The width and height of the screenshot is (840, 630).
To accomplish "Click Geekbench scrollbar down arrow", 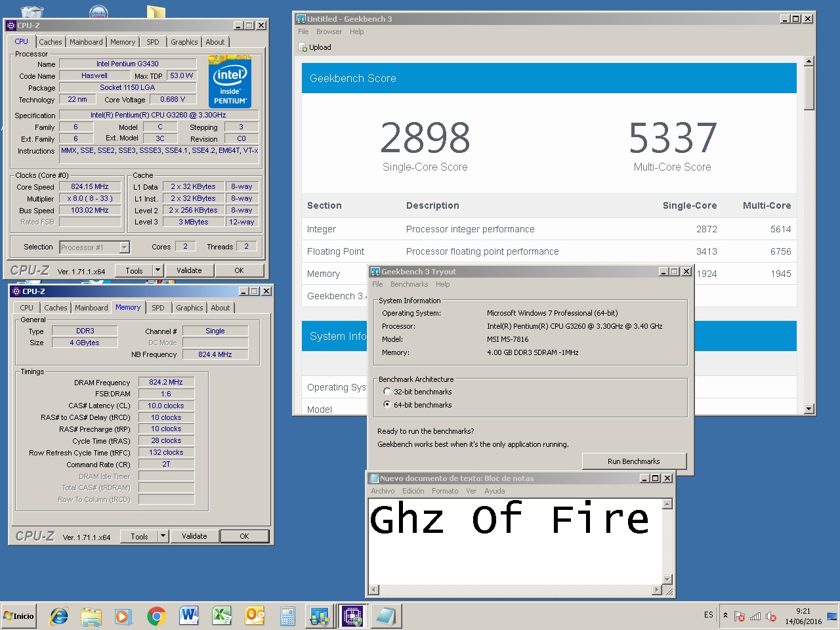I will [x=808, y=408].
